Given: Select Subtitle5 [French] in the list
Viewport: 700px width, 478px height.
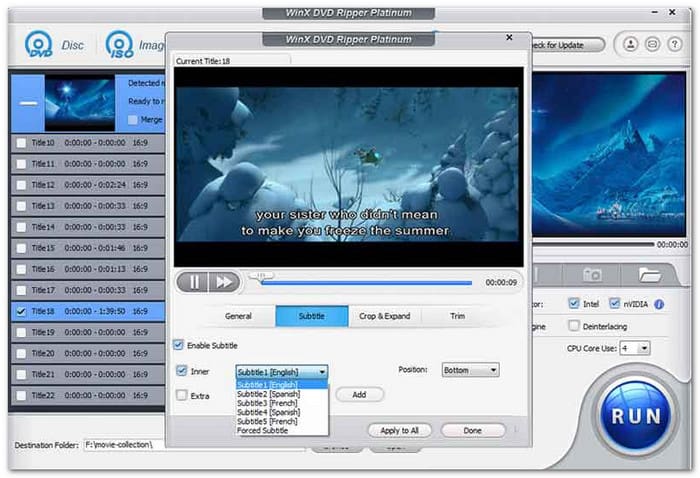Looking at the screenshot, I should pyautogui.click(x=282, y=421).
